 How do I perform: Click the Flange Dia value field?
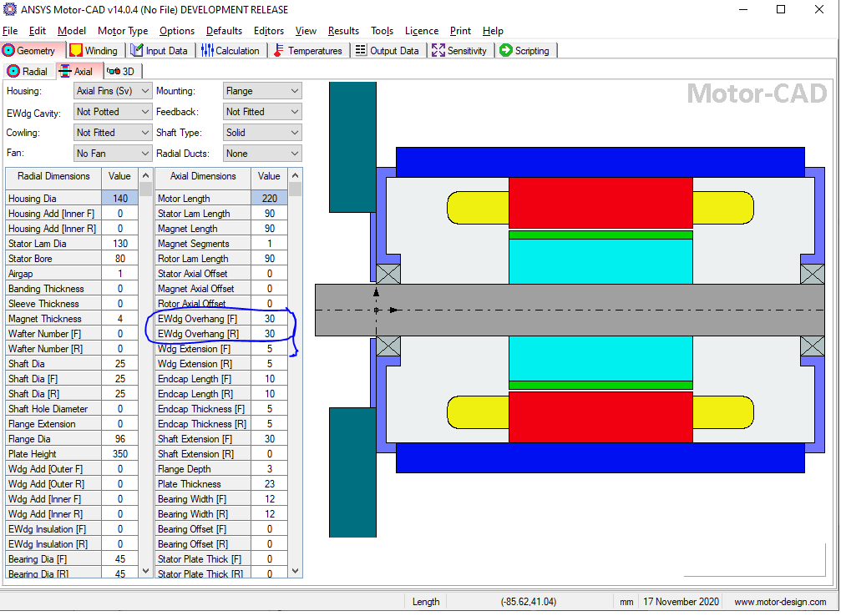120,438
